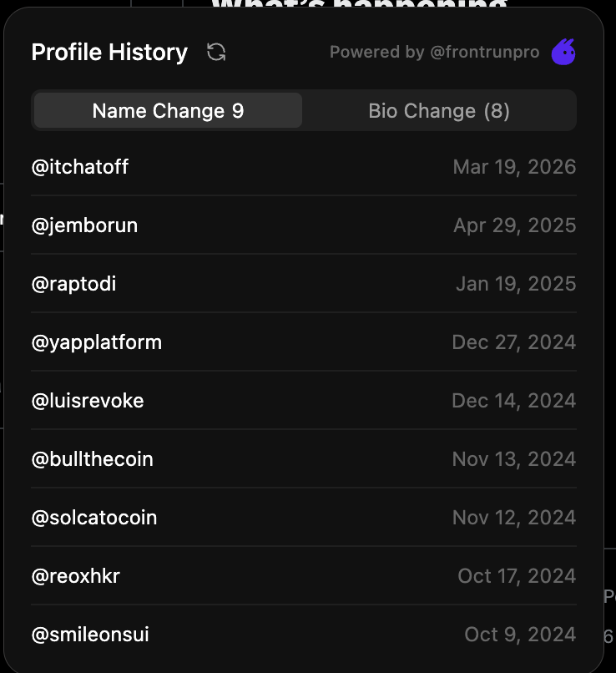Viewport: 616px width, 673px height.
Task: Click the Dec 27, 2024 date
Action: pos(513,342)
